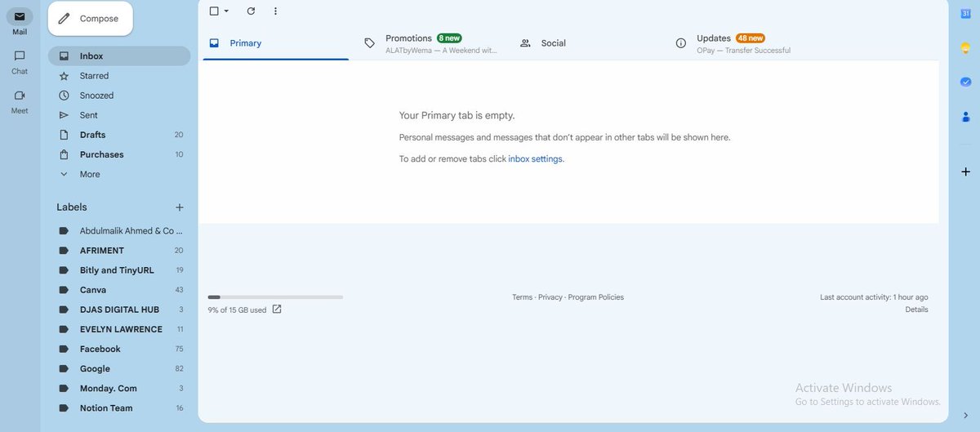Open the Privacy link
Screen dimensions: 980x432
(x=550, y=297)
